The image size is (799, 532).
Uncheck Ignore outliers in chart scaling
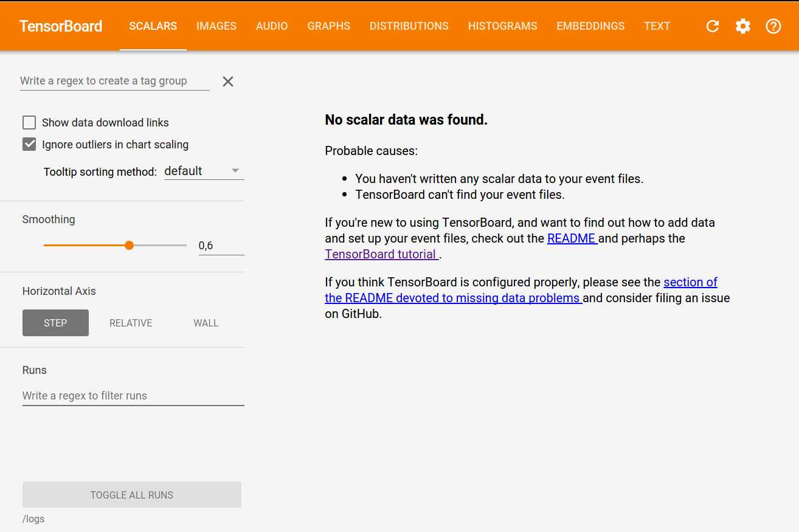point(29,145)
